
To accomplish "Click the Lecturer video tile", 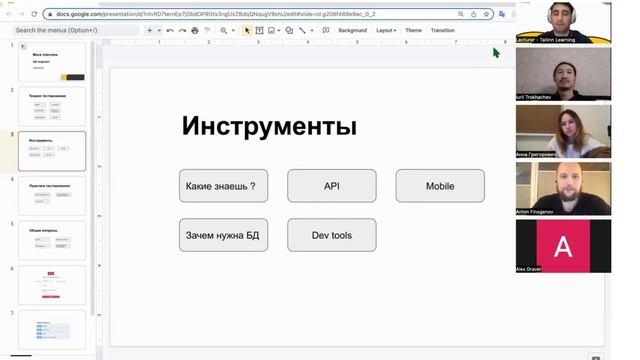I will pyautogui.click(x=563, y=22).
